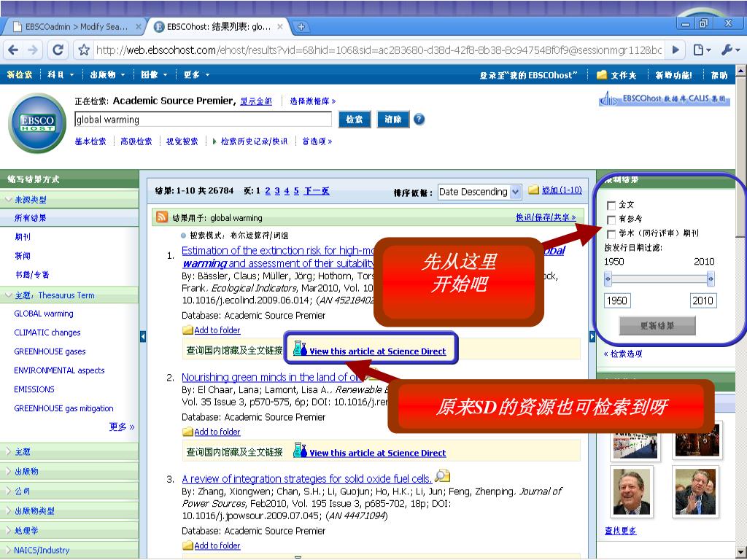Open the 出版物 dropdown in top bar
The image size is (747, 560).
pyautogui.click(x=107, y=75)
